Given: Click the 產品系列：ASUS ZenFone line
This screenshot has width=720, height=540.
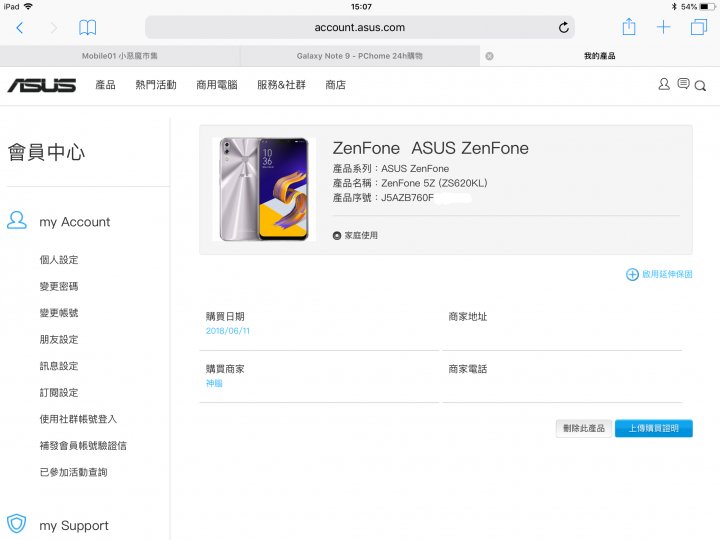Looking at the screenshot, I should pyautogui.click(x=391, y=169).
